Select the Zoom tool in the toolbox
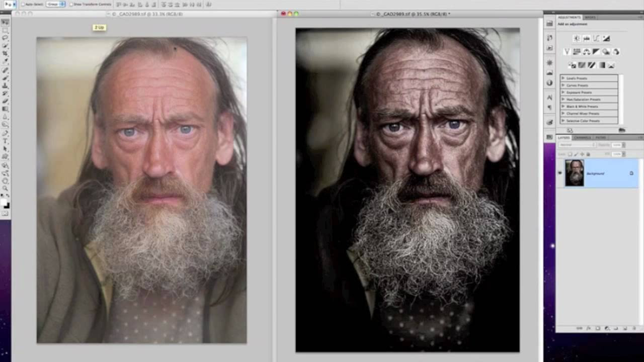This screenshot has height=362, width=644. point(5,188)
